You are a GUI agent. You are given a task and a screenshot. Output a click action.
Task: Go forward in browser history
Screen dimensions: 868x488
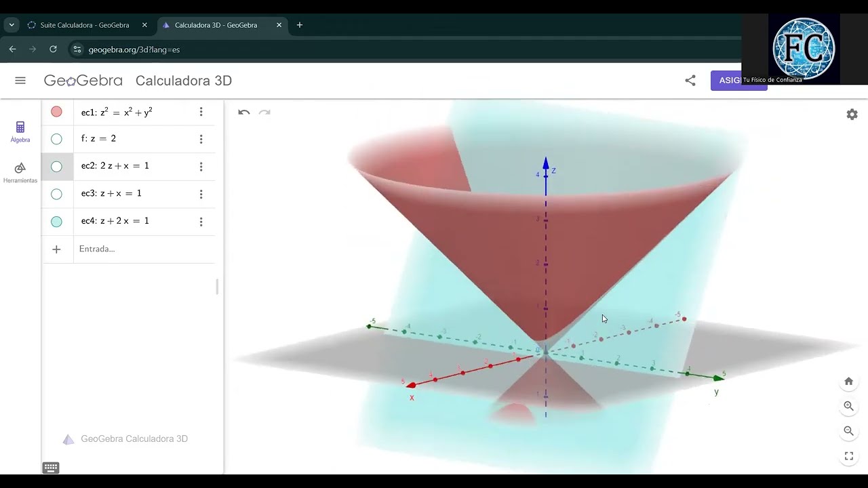pos(33,49)
